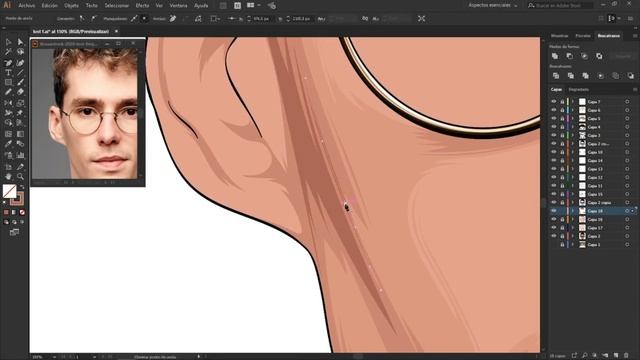Image resolution: width=640 pixels, height=360 pixels.
Task: Hide layer Capa 7 with eye icon
Action: coord(554,102)
